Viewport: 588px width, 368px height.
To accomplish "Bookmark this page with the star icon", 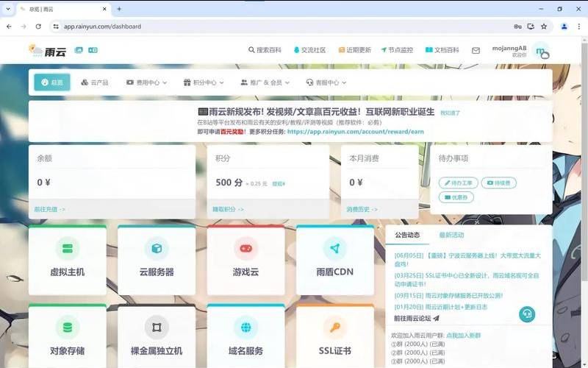I will [544, 26].
